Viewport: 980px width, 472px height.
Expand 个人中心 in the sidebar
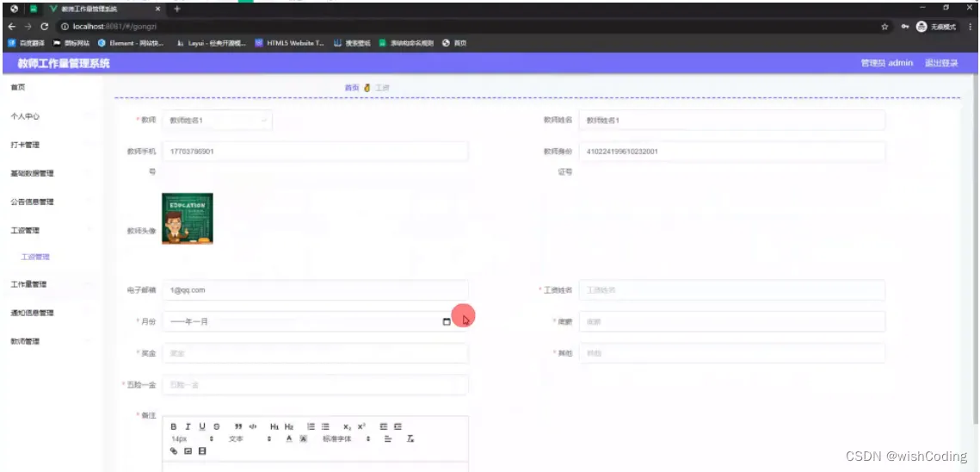point(52,116)
